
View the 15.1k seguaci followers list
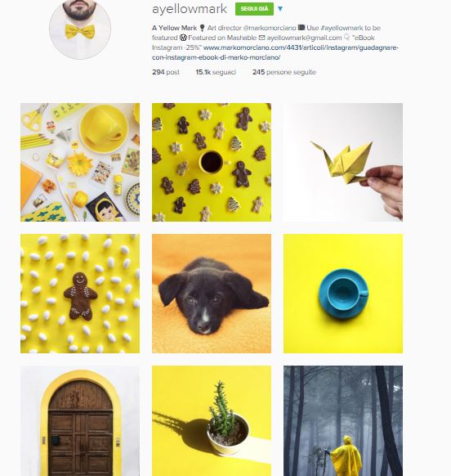(216, 72)
